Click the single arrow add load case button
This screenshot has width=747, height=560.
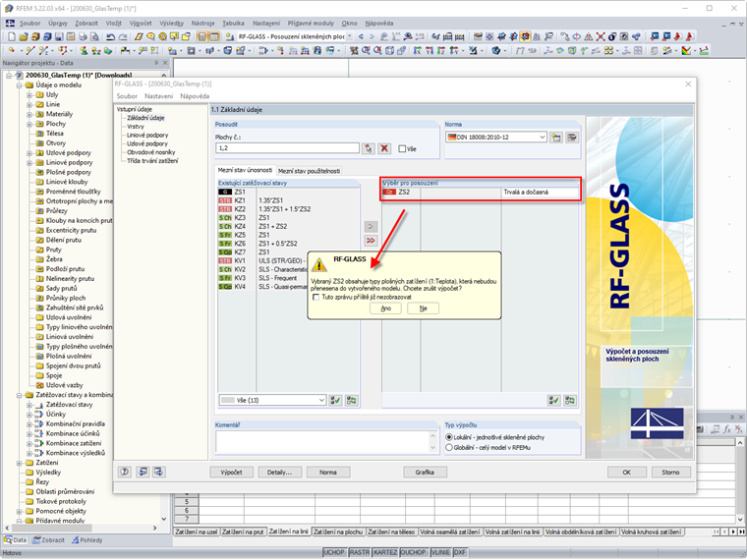(x=371, y=227)
